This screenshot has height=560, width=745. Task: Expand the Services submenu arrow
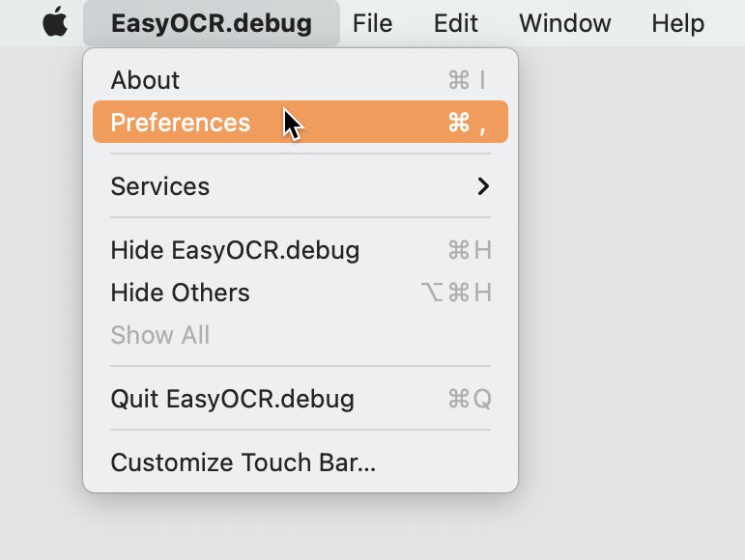click(483, 186)
